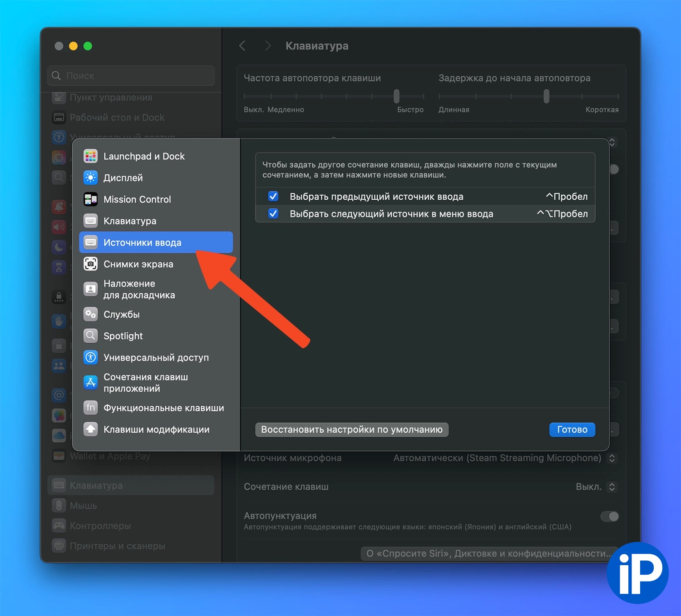The height and width of the screenshot is (616, 681).
Task: Click the Screen Time hourglass icon in sidebar
Action: [x=59, y=267]
